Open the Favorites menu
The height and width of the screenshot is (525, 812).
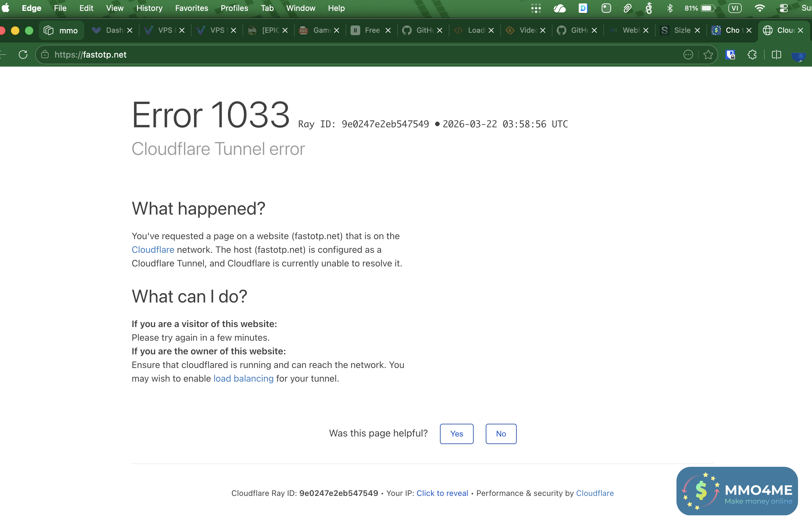[x=192, y=8]
